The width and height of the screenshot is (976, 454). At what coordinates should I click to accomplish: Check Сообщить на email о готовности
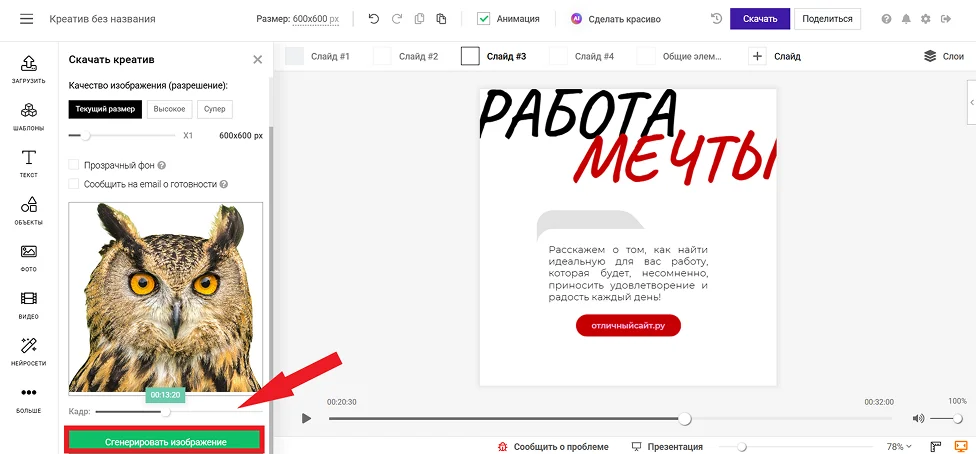[73, 184]
